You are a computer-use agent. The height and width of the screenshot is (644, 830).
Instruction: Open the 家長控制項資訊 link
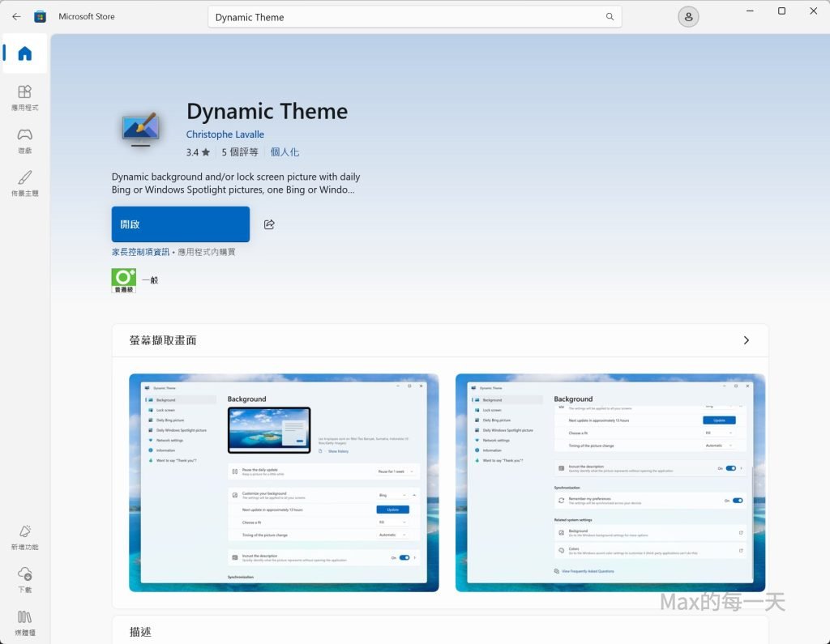point(141,252)
